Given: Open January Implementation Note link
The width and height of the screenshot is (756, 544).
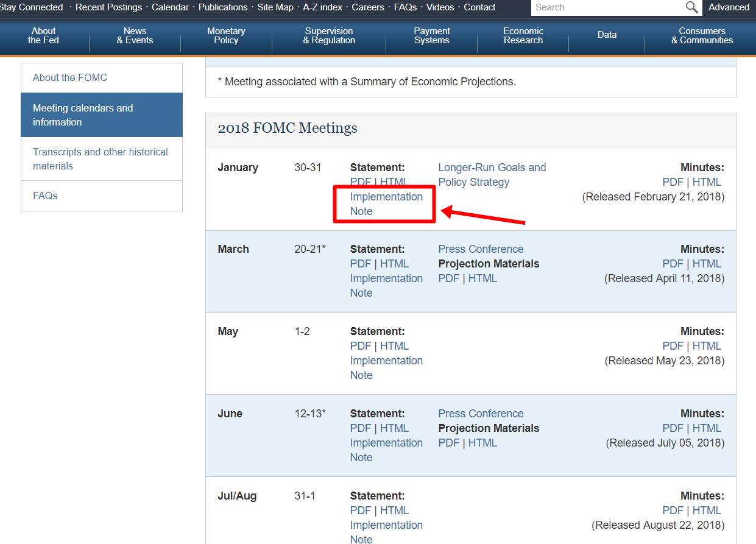Looking at the screenshot, I should click(x=386, y=204).
